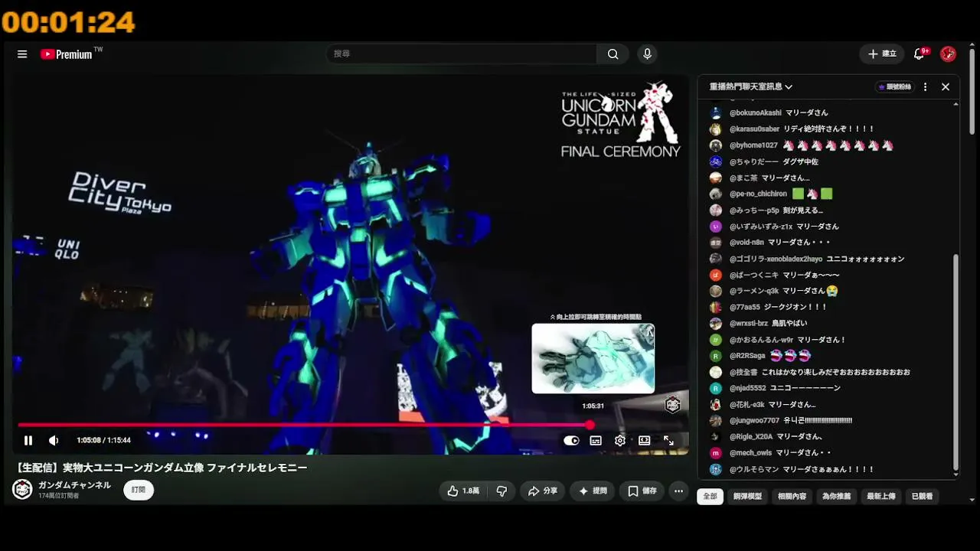Click the 1.8萬 like count

pos(471,491)
